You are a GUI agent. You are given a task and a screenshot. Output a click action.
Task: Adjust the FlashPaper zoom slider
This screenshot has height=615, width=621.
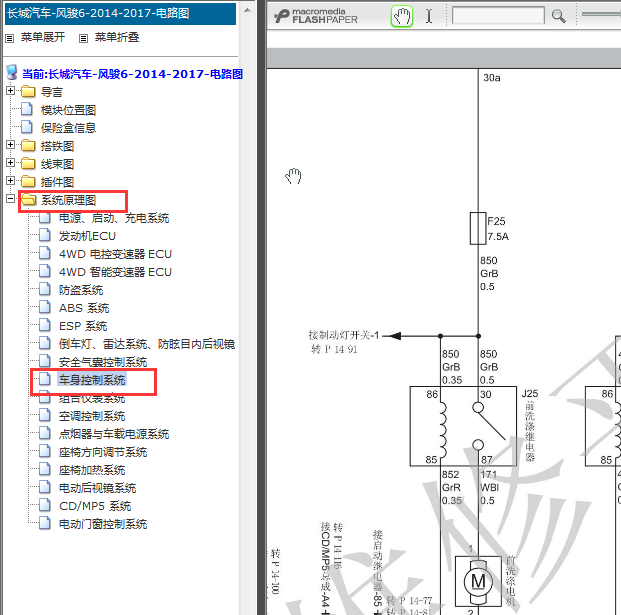point(601,14)
